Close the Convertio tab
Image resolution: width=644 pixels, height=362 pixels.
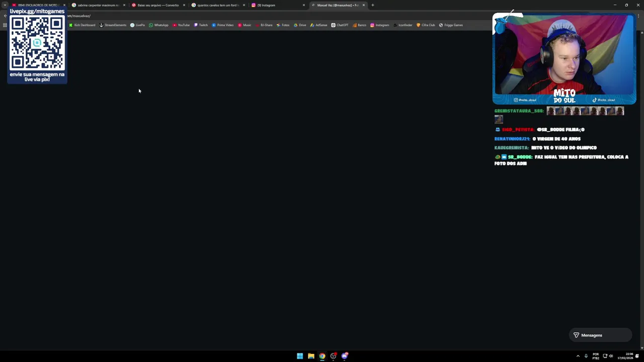[x=184, y=5]
